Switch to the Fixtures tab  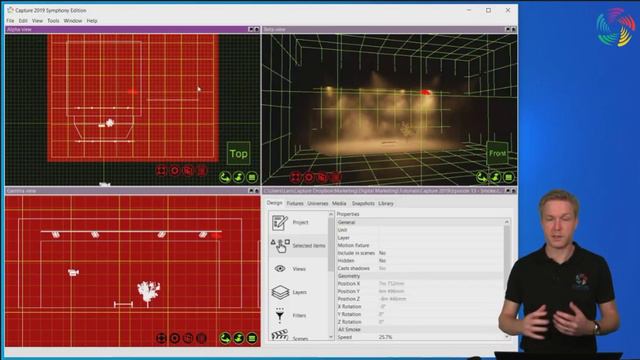click(x=295, y=203)
